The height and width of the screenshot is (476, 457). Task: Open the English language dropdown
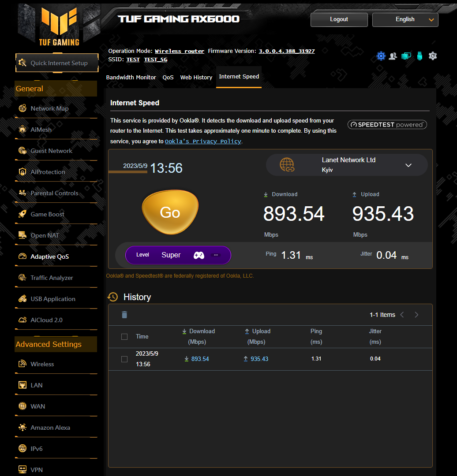click(x=405, y=19)
